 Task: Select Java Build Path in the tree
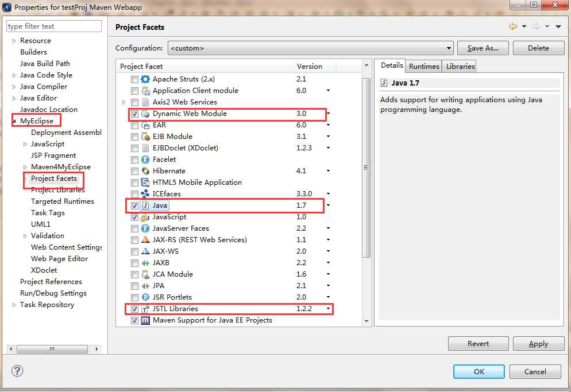pos(45,63)
